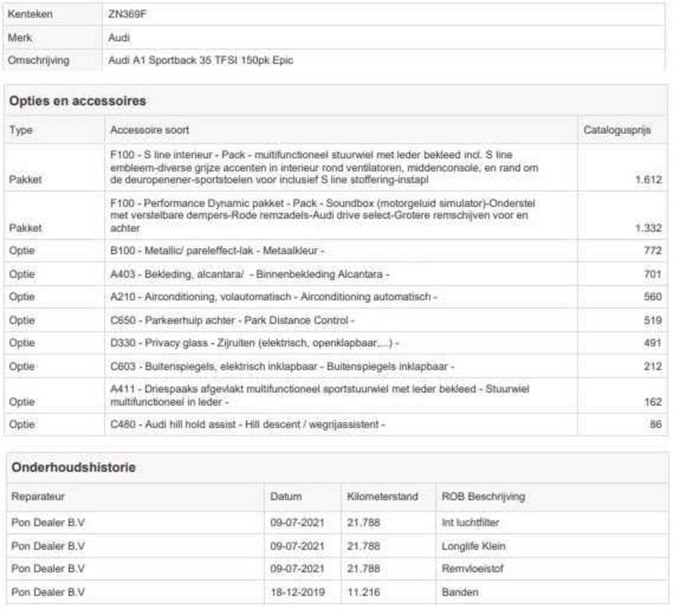Click the Catalogusprijs column header
Image resolution: width=680 pixels, height=616 pixels.
point(617,130)
